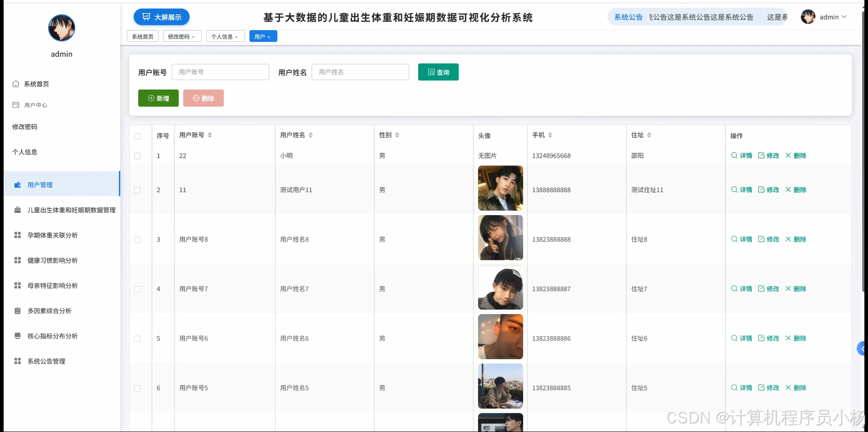868x432 pixels.
Task: Switch to the 系统首页 tab
Action: (x=142, y=36)
